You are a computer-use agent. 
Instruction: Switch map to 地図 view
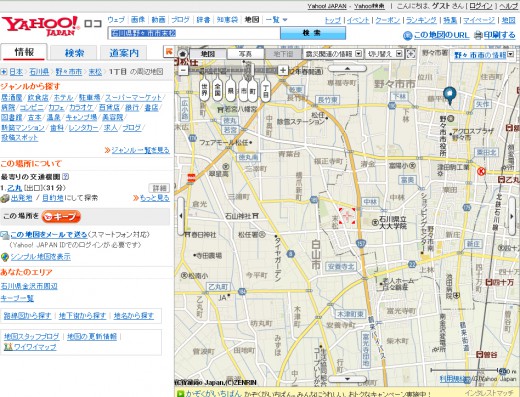click(208, 54)
